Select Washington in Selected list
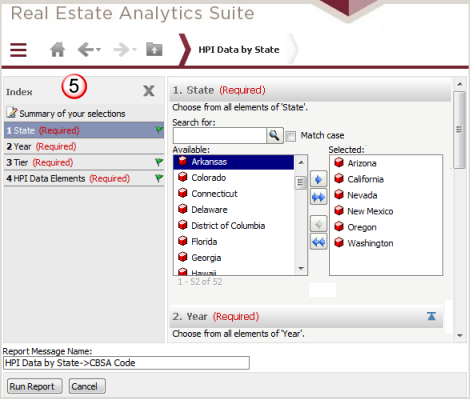Viewport: 470px width, 399px height. click(x=386, y=243)
